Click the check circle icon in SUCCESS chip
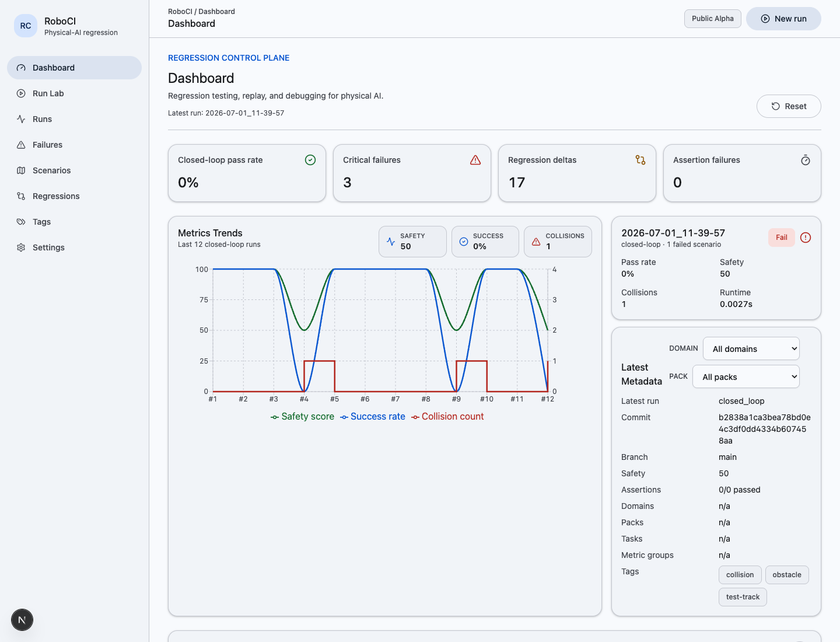840x642 pixels. [x=464, y=242]
